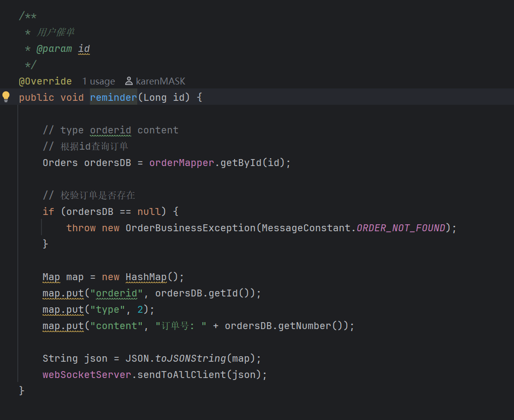Click the toJSONString method call
This screenshot has height=420, width=514.
(191, 358)
